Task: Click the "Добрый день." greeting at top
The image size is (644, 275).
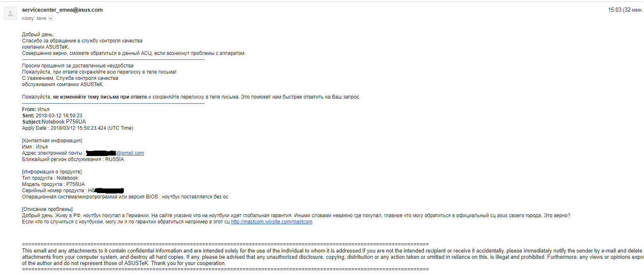Action: tap(38, 35)
